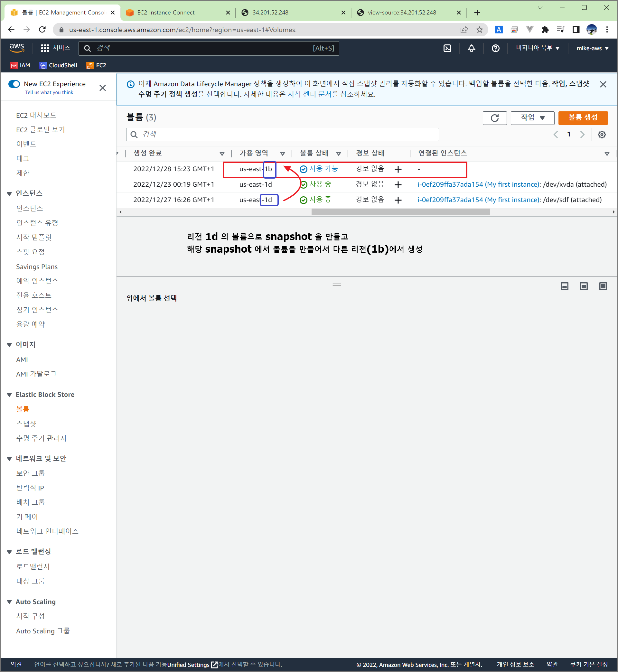
Task: Dismiss the Data Lifecycle Manager info banner
Action: [x=603, y=84]
